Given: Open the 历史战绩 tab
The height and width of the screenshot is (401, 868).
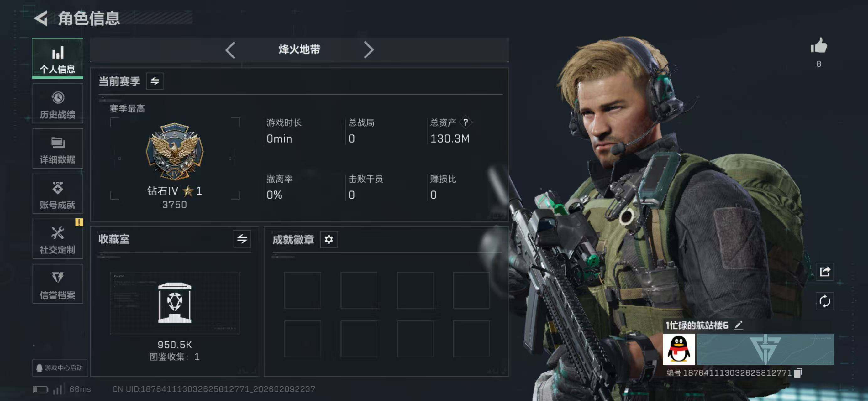Looking at the screenshot, I should point(58,104).
